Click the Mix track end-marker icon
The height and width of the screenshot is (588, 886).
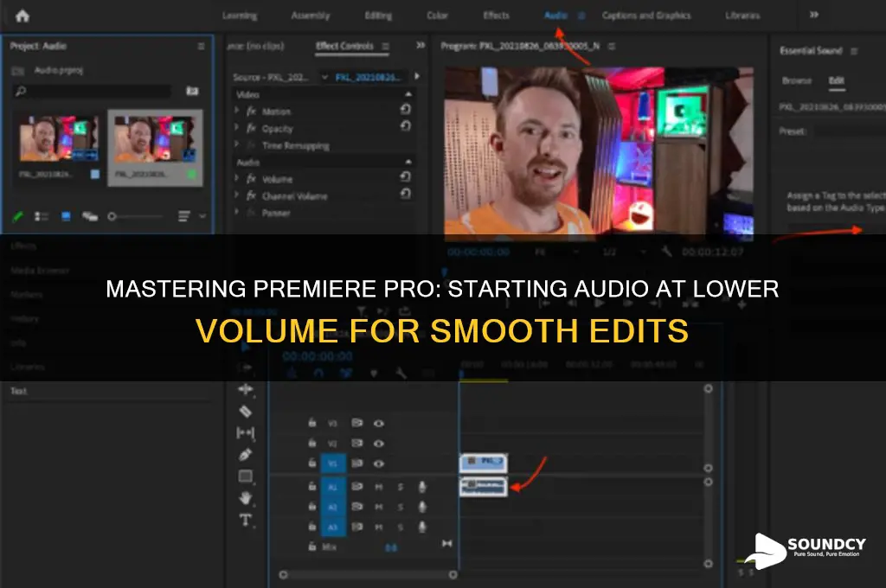[447, 543]
